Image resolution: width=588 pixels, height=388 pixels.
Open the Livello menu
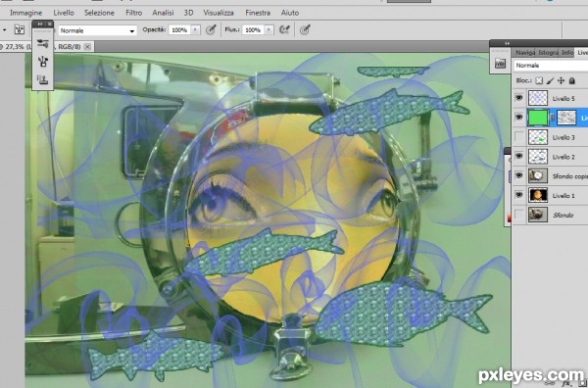(64, 13)
